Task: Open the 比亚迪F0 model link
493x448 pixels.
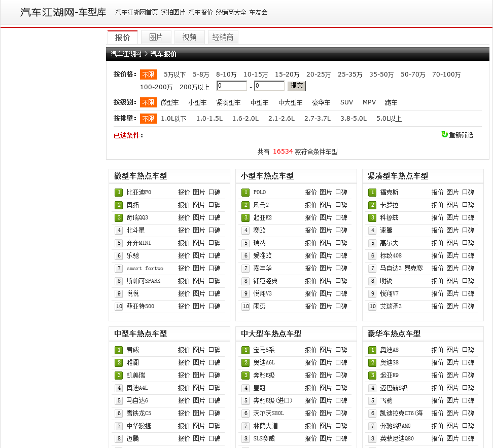Action: click(x=138, y=192)
